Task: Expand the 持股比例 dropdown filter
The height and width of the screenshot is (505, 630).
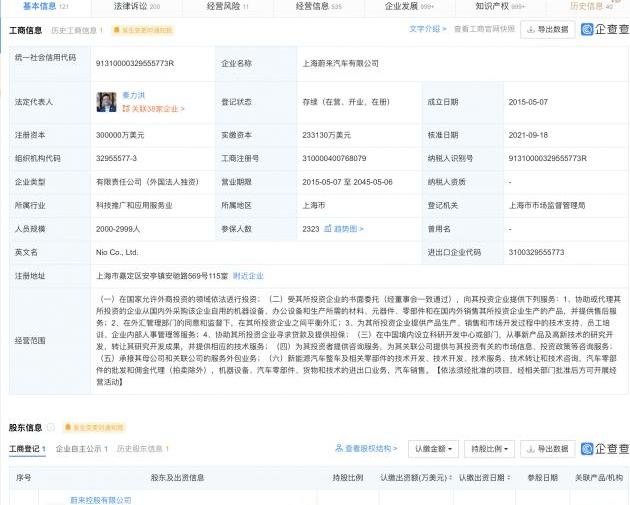Action: tap(489, 448)
